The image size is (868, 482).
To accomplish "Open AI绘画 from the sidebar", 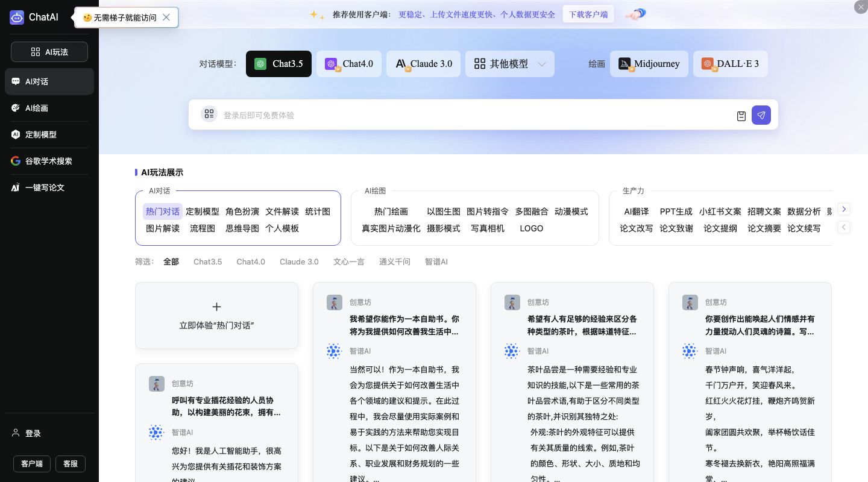I will click(49, 108).
